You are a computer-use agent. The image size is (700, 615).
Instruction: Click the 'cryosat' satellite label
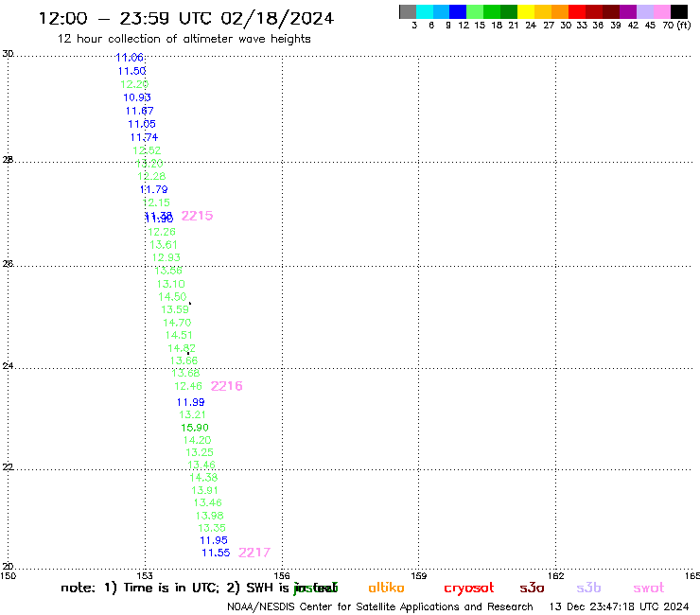click(x=469, y=589)
